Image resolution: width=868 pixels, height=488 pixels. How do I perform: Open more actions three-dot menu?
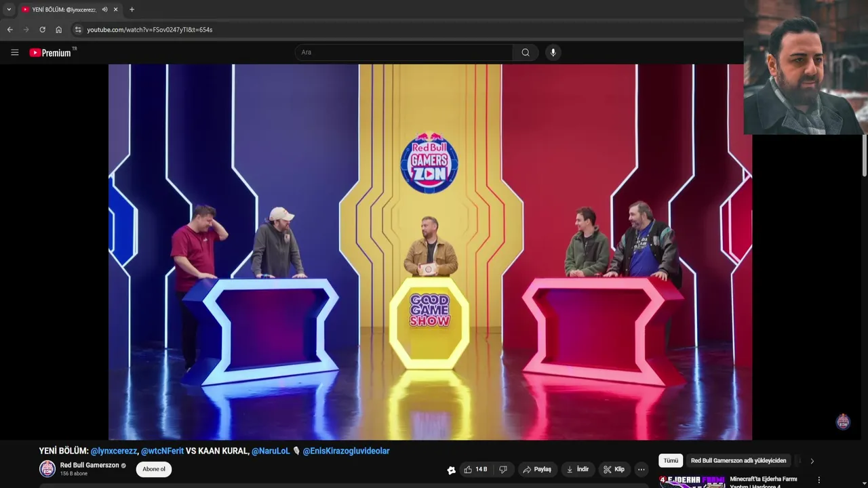[642, 469]
